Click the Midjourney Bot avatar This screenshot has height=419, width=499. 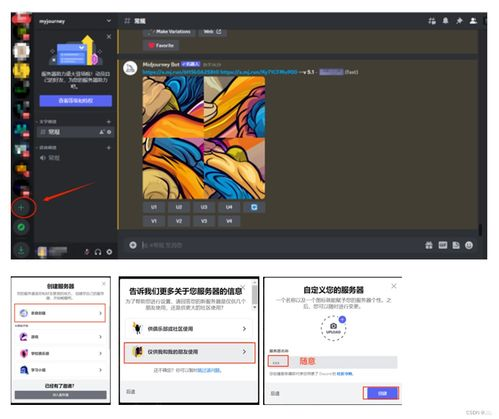pyautogui.click(x=130, y=69)
